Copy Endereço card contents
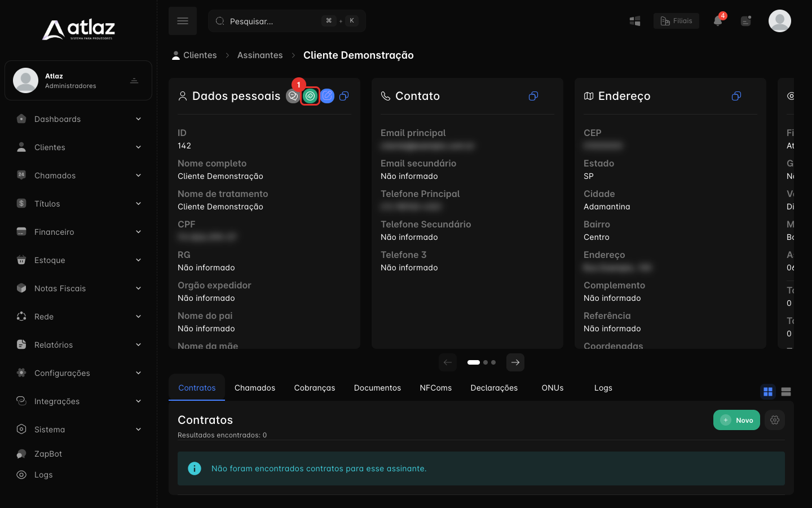The image size is (812, 508). (736, 96)
